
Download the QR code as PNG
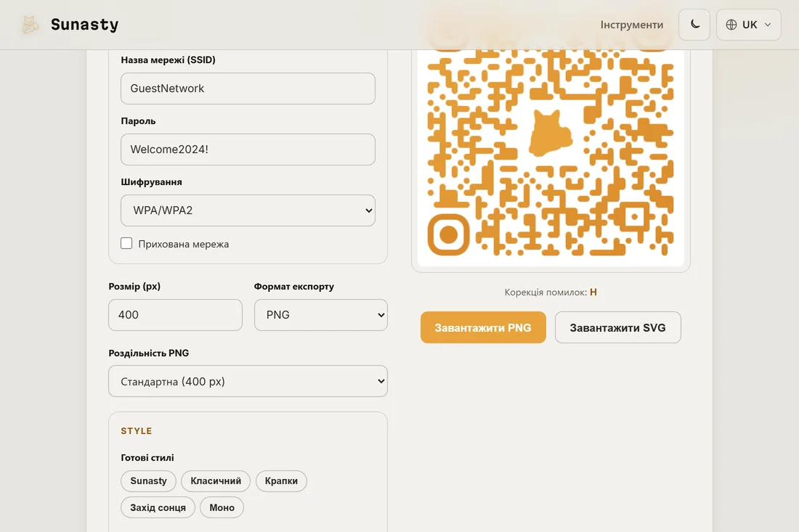(x=483, y=327)
